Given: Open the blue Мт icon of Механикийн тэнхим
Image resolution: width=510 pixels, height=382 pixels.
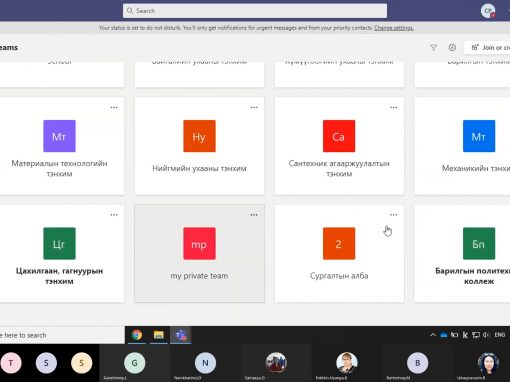Looking at the screenshot, I should [x=479, y=136].
